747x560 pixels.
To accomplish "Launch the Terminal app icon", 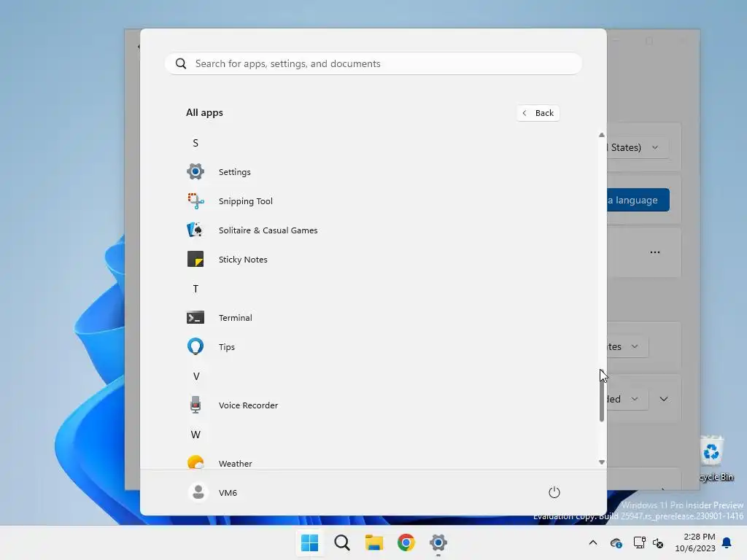I will (196, 318).
